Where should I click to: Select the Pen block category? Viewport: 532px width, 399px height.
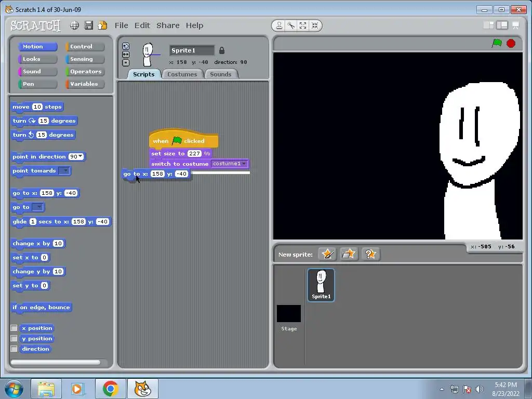click(x=37, y=84)
